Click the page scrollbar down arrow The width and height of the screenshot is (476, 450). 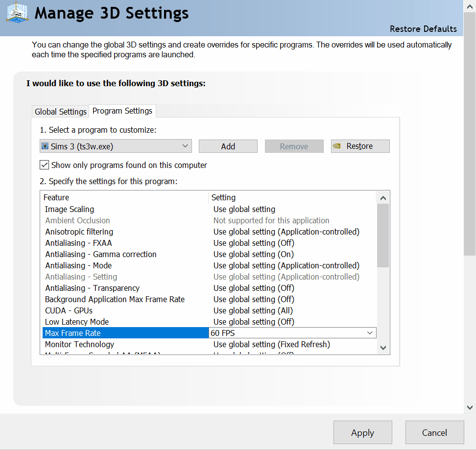point(470,407)
